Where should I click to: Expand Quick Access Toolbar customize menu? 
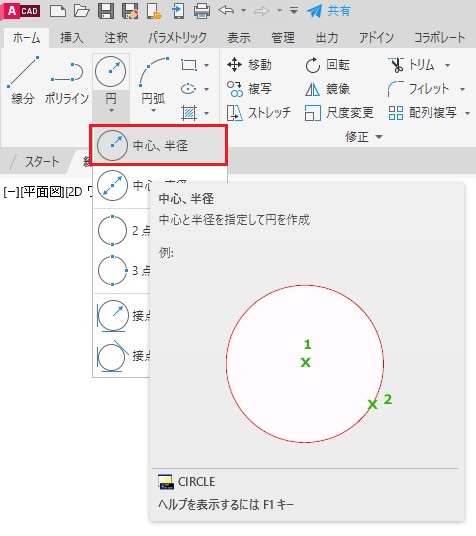click(x=294, y=11)
